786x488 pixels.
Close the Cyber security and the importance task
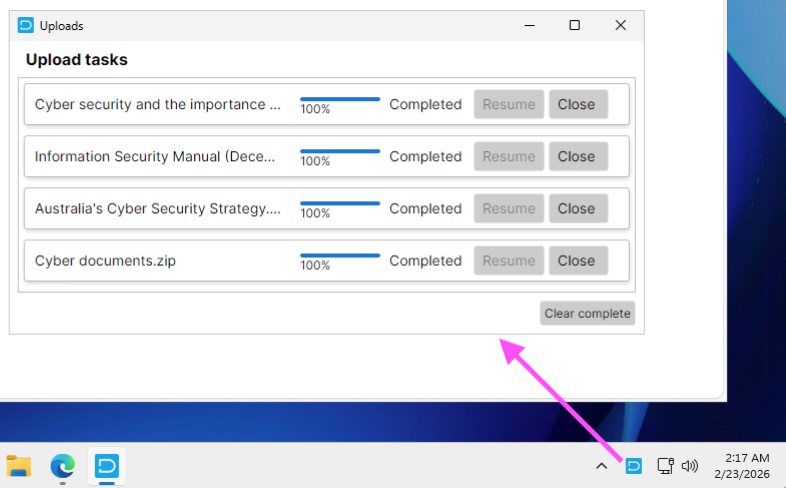pos(578,104)
